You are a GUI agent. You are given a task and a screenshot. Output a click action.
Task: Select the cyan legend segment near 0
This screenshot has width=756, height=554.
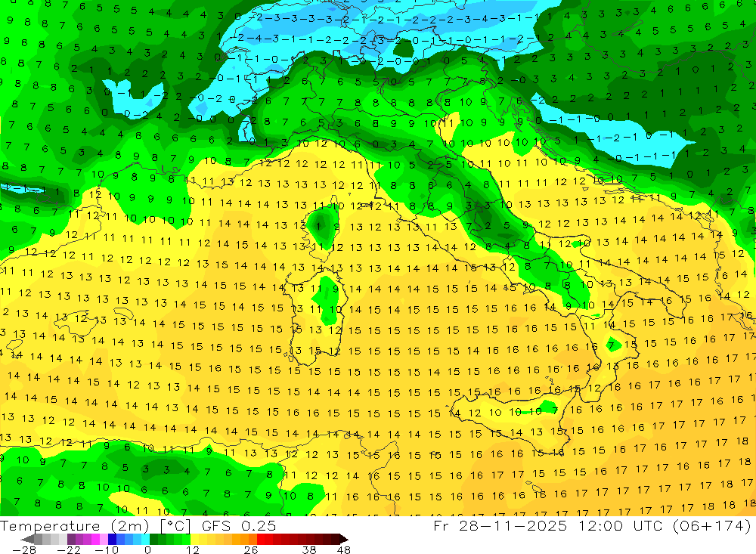point(145,540)
